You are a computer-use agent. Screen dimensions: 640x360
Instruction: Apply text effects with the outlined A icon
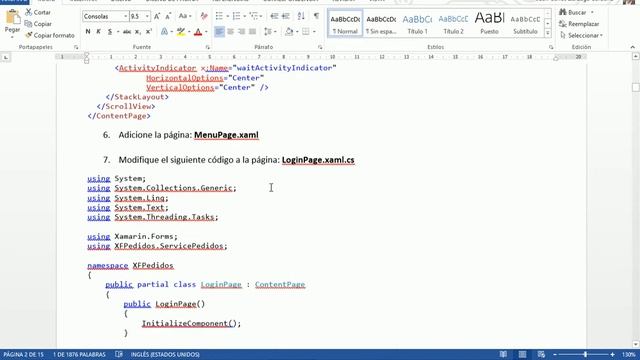coord(164,31)
